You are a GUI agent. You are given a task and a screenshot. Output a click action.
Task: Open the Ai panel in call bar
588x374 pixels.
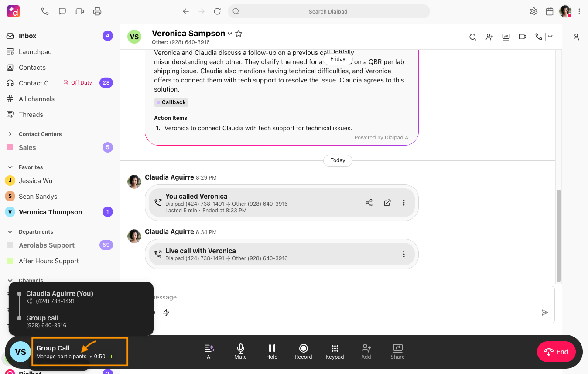click(209, 352)
